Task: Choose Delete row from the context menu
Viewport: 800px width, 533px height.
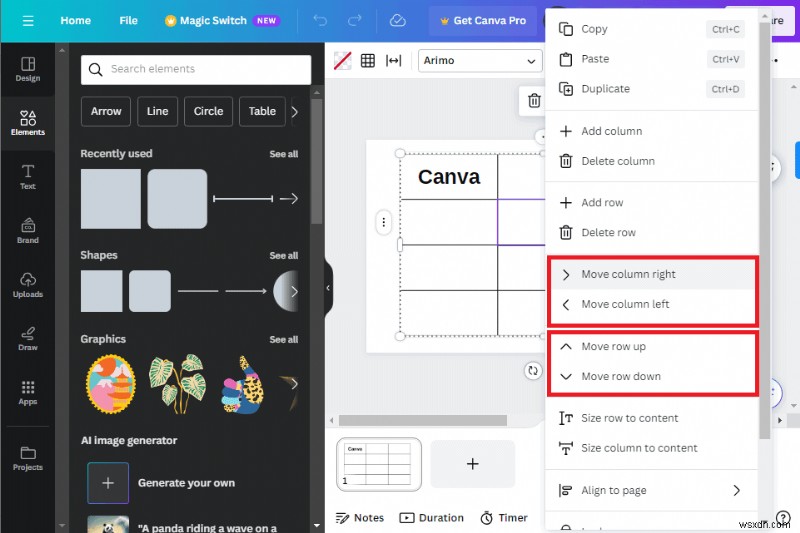Action: click(x=652, y=233)
